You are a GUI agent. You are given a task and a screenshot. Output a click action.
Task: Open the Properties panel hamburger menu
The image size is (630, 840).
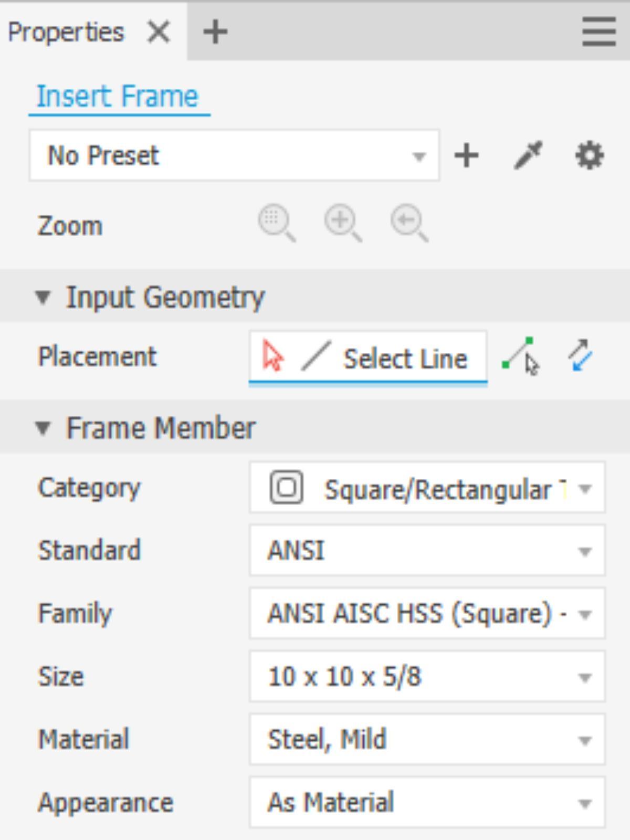(599, 32)
